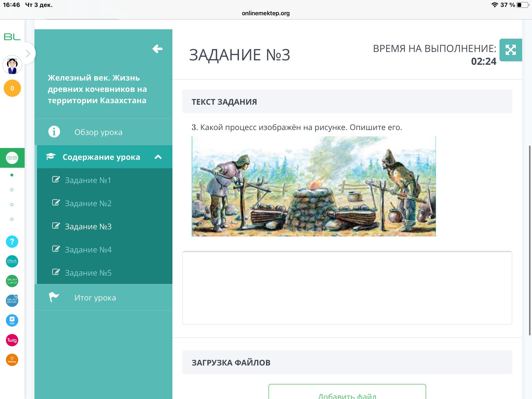The image size is (532, 399).
Task: Open the PISA Bilimland icon
Action: click(x=12, y=261)
